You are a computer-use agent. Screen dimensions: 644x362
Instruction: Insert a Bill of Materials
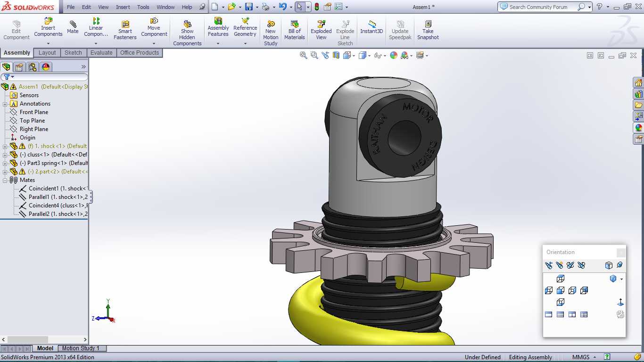(295, 30)
